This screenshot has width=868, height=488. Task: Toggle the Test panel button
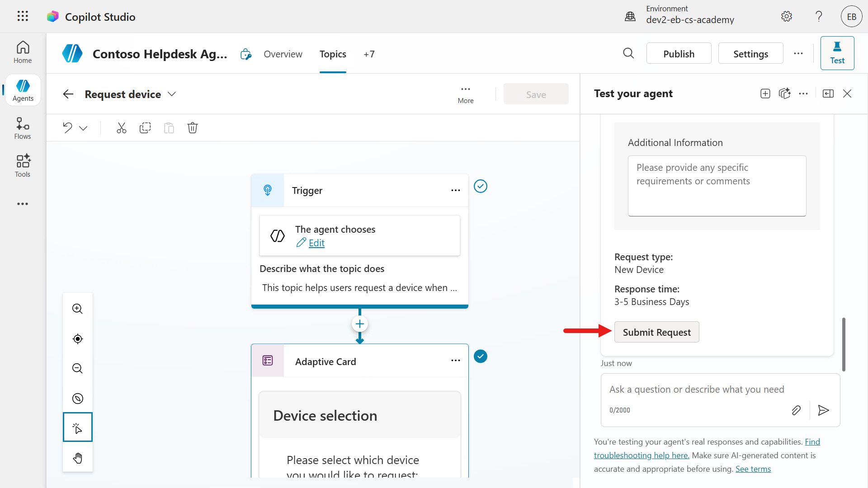837,53
